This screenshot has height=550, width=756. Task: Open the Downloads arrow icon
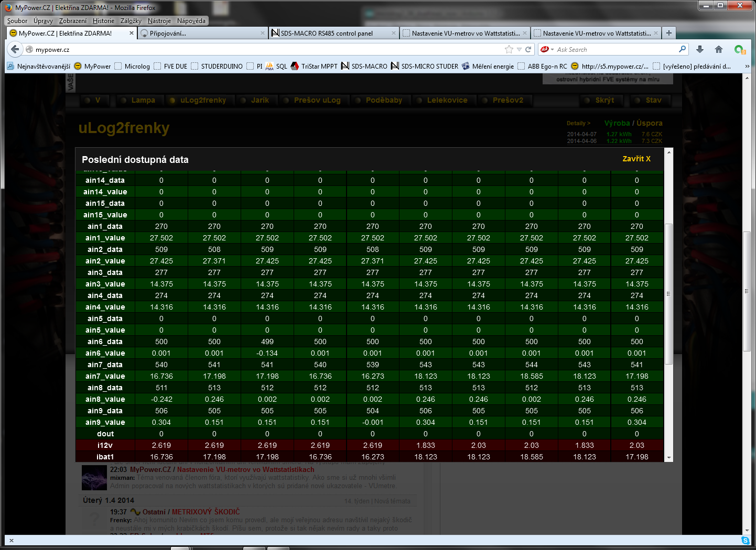coord(699,49)
